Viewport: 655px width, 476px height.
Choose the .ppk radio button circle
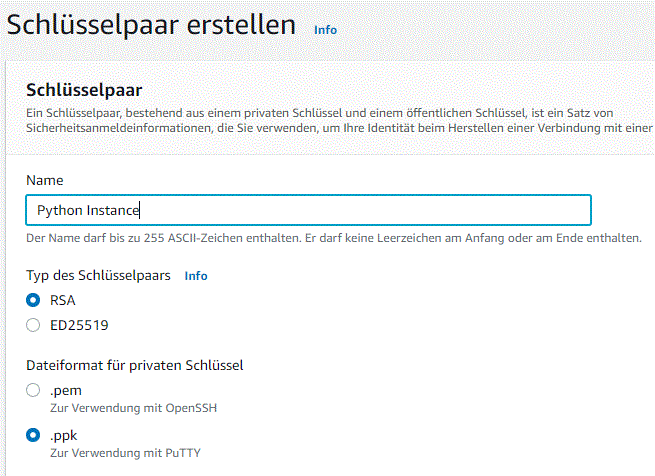pos(33,436)
